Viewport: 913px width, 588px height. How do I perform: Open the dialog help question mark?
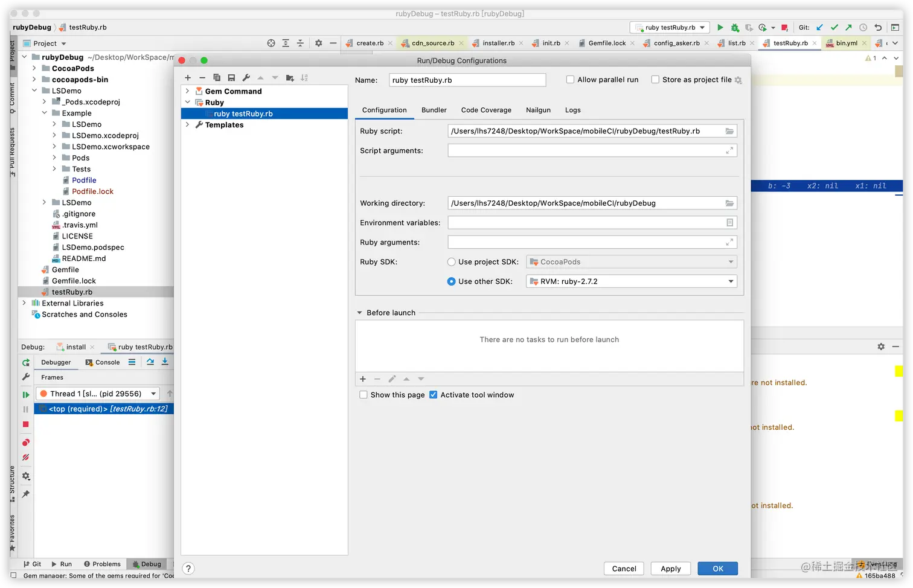(188, 569)
